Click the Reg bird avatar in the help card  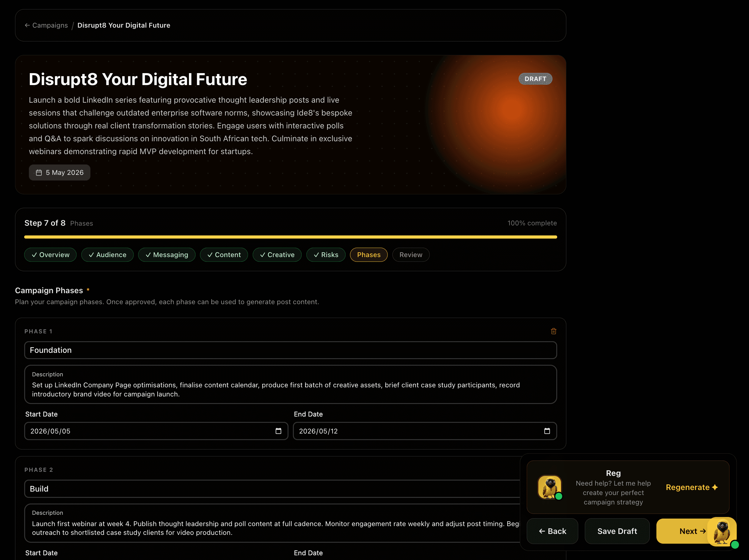[550, 487]
